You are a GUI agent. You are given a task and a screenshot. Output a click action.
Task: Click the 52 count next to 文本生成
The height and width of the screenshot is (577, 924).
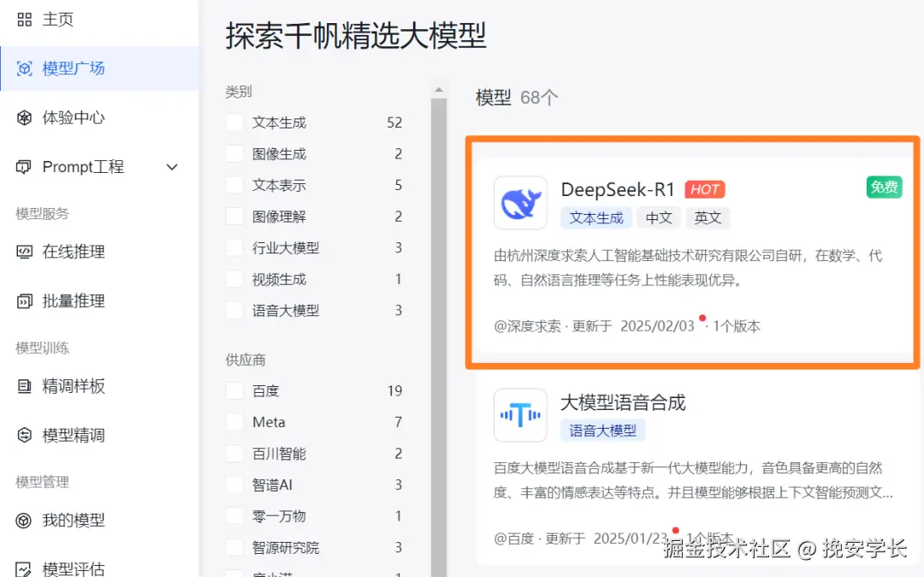[x=394, y=122]
